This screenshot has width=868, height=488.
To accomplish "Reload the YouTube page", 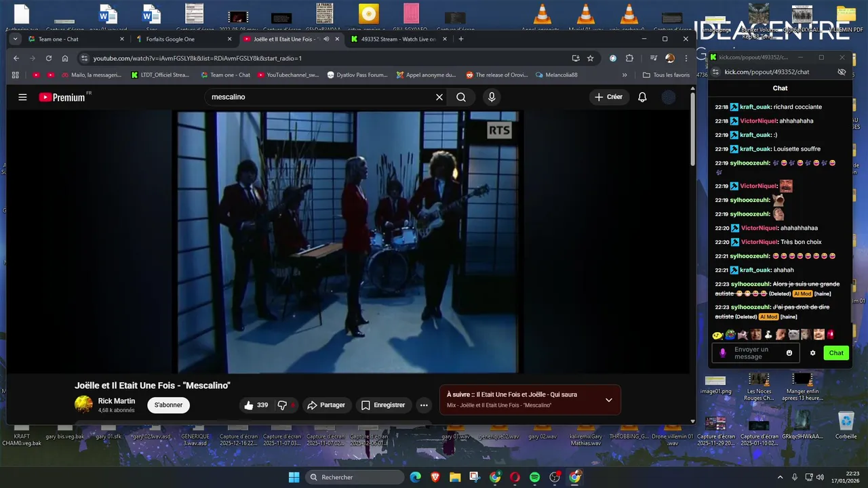I will click(49, 58).
